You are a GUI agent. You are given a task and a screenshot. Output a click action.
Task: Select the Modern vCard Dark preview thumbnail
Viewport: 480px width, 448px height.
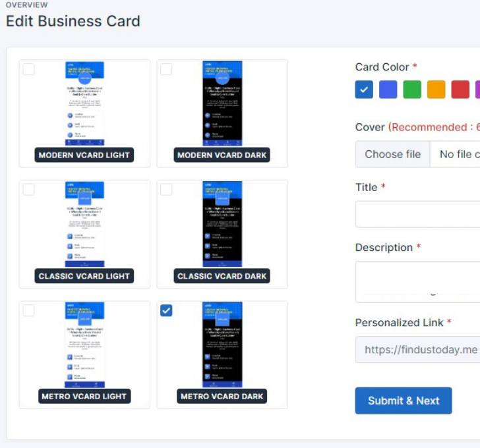click(222, 104)
